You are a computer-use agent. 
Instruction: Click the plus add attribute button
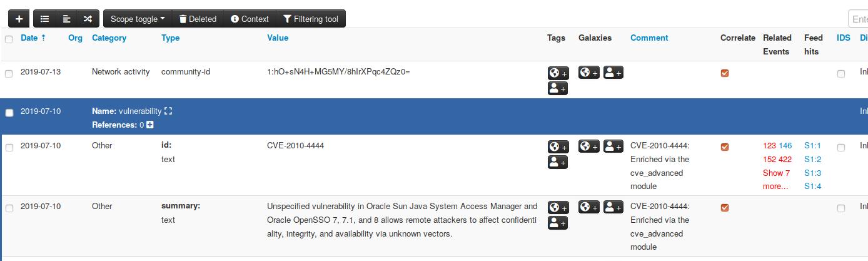click(19, 19)
